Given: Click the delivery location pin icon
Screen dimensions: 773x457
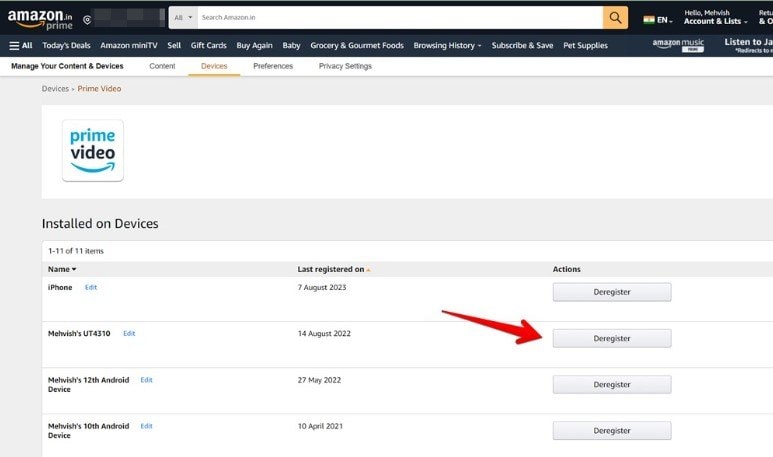Looking at the screenshot, I should point(87,20).
